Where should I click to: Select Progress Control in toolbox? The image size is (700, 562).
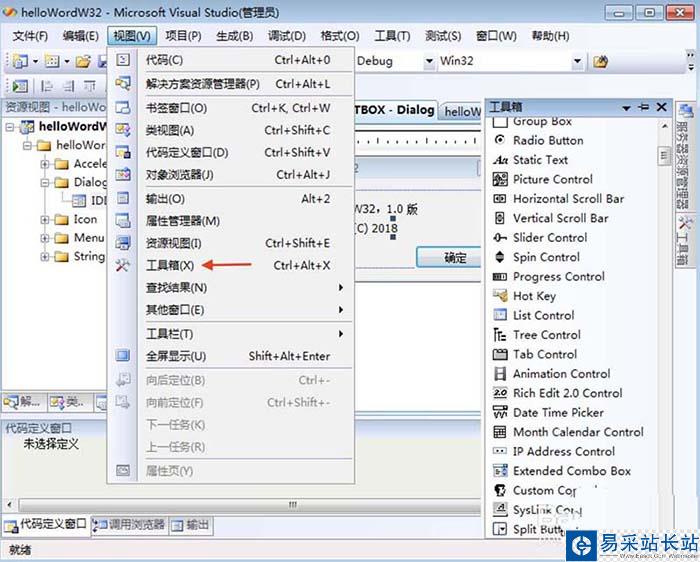point(549,277)
